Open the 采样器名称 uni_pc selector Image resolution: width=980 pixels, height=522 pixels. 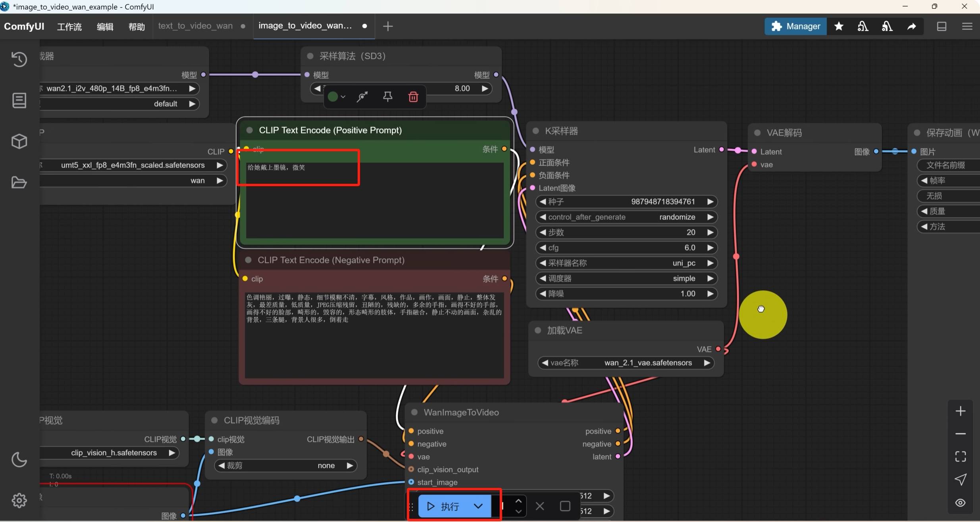coord(626,263)
